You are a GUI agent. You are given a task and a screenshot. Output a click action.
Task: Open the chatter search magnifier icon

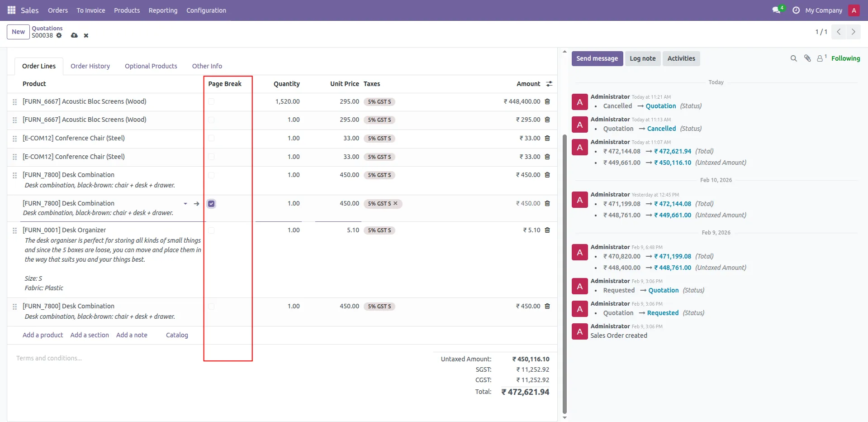[x=793, y=58]
